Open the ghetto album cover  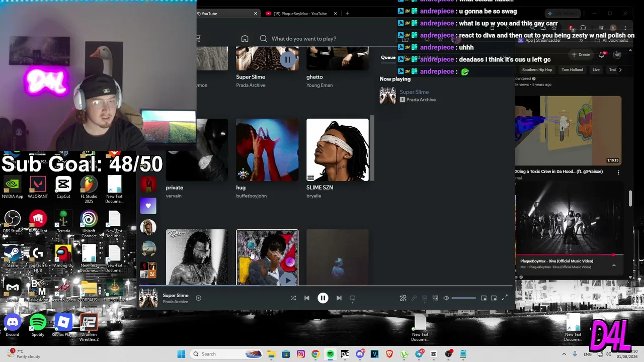[x=338, y=58]
